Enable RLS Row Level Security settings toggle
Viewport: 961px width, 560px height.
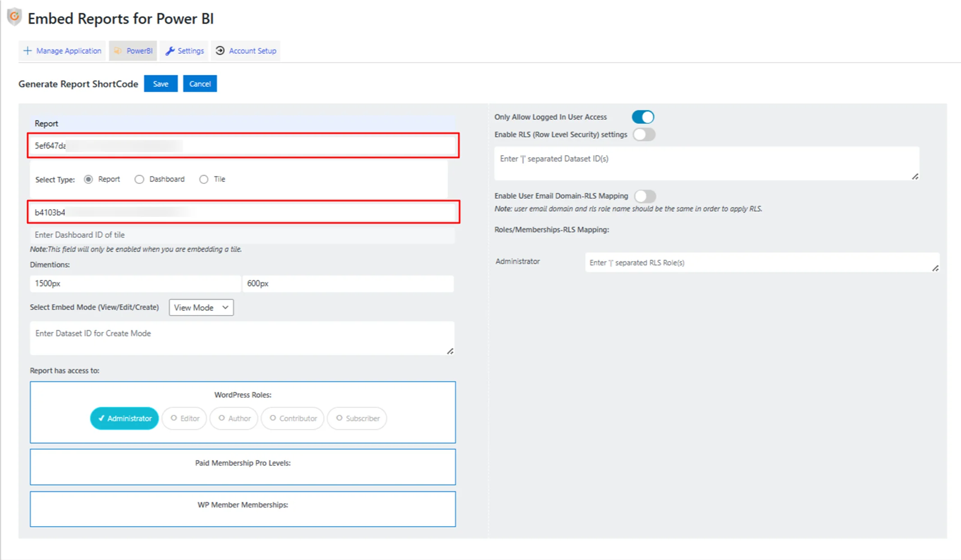point(644,135)
